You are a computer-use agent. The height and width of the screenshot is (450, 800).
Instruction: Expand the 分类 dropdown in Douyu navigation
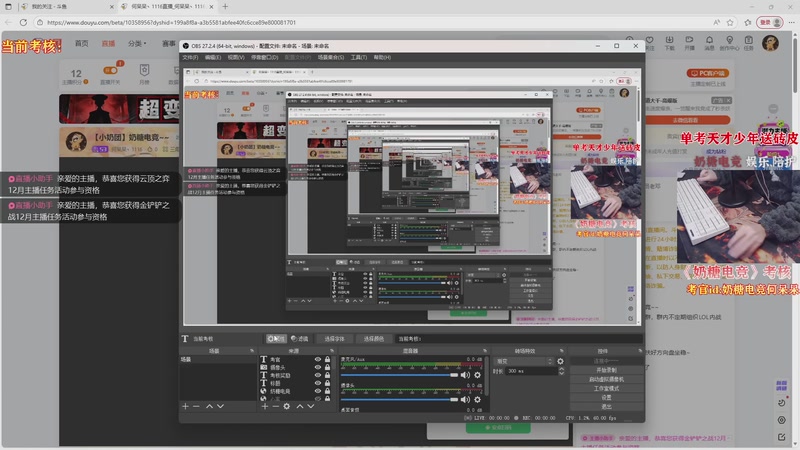pos(137,43)
